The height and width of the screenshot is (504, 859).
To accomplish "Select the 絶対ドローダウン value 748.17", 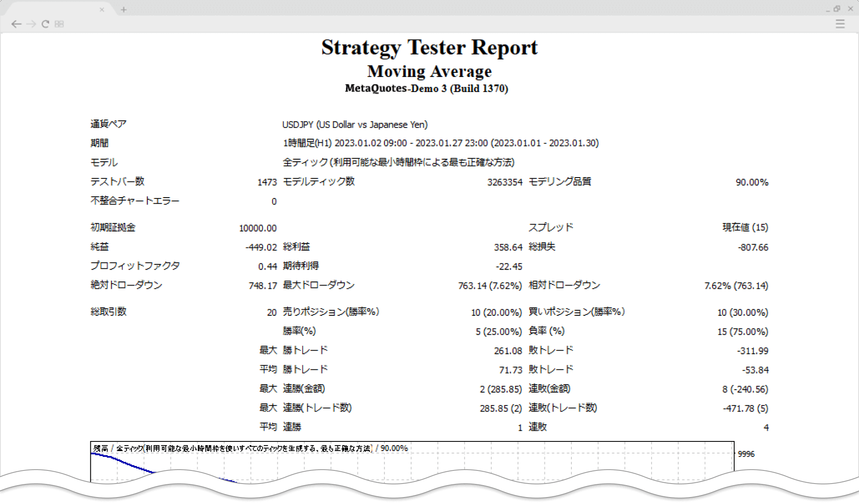I will (x=263, y=286).
